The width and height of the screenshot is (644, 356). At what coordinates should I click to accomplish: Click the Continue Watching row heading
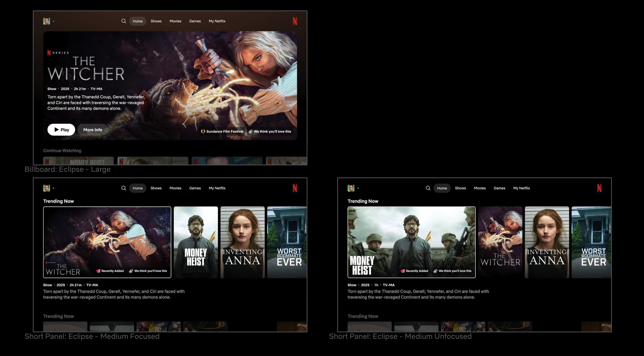coord(62,150)
